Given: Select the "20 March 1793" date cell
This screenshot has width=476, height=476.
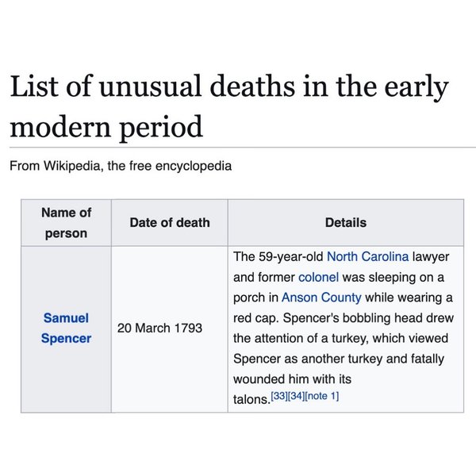Looking at the screenshot, I should pyautogui.click(x=159, y=328).
